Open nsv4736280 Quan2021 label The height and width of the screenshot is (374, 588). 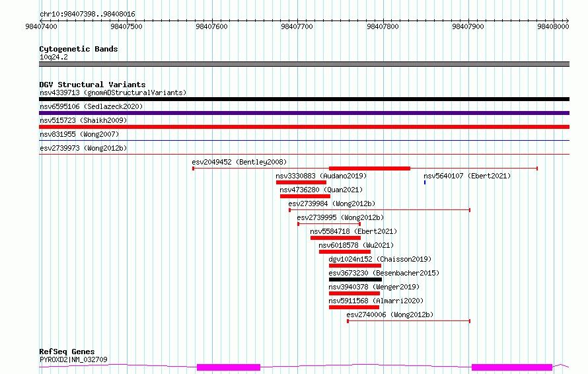321,190
